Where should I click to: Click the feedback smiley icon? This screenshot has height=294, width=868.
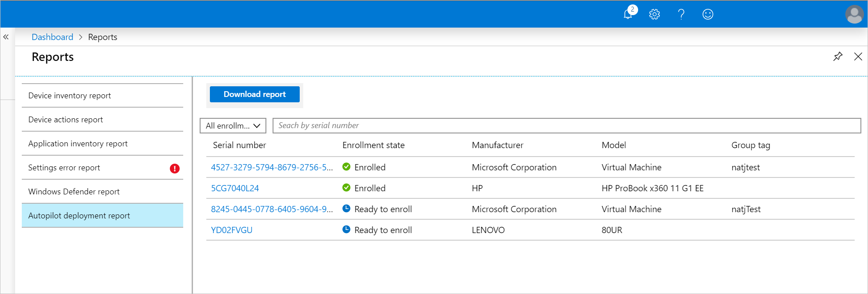coord(707,14)
